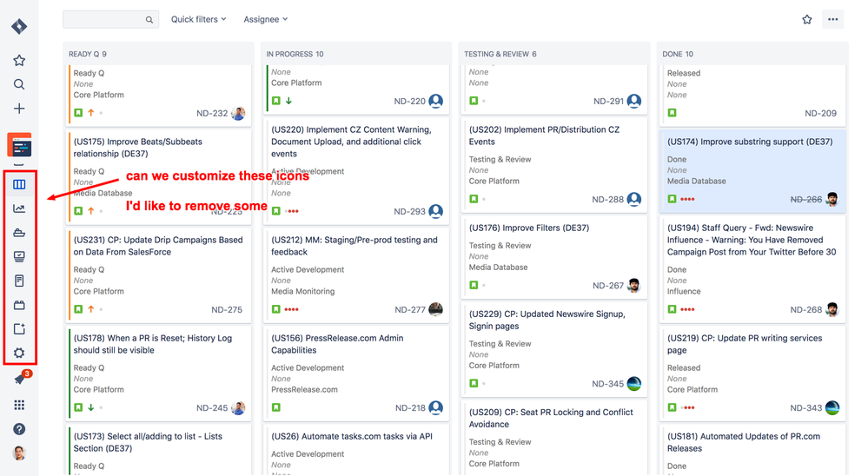Expand the Quick filters dropdown
The image size is (868, 476).
tap(198, 19)
